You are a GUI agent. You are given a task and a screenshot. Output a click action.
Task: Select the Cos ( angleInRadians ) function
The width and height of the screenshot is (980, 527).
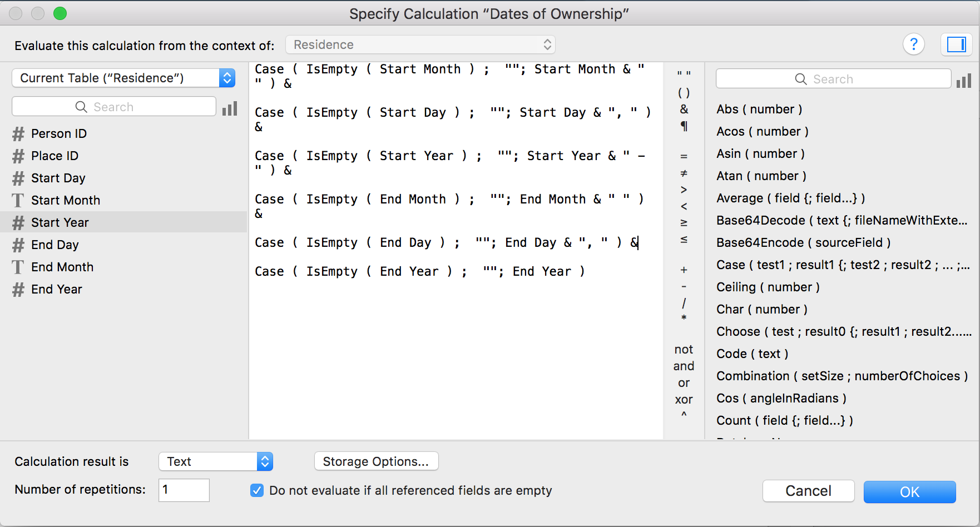(x=781, y=399)
